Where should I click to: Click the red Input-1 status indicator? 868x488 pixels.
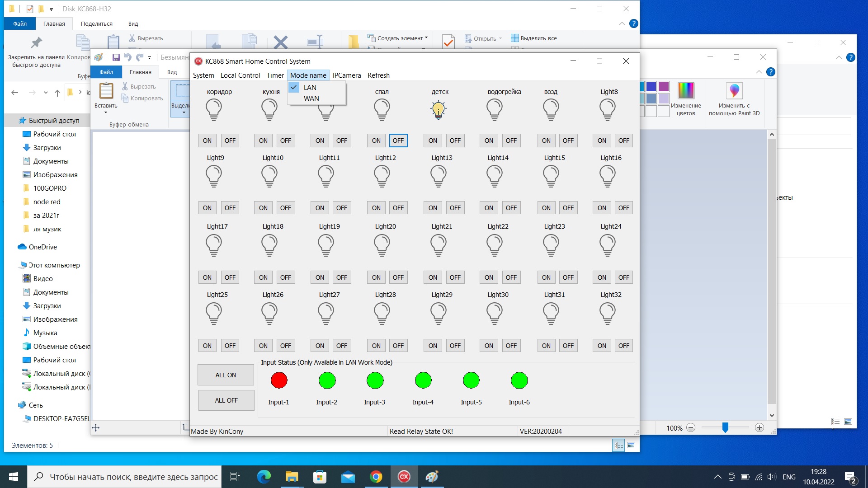tap(279, 380)
